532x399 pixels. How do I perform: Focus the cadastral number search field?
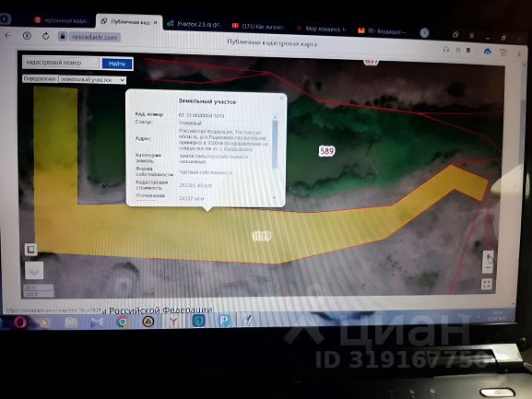(61, 63)
